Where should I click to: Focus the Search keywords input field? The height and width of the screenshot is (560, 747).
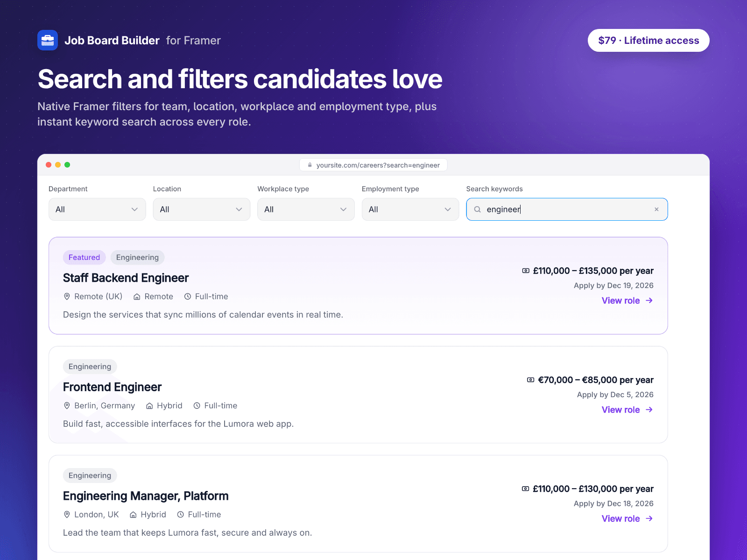(567, 210)
